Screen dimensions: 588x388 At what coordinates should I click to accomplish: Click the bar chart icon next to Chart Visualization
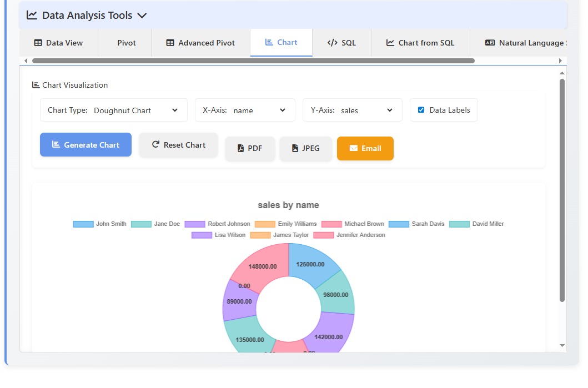[34, 85]
